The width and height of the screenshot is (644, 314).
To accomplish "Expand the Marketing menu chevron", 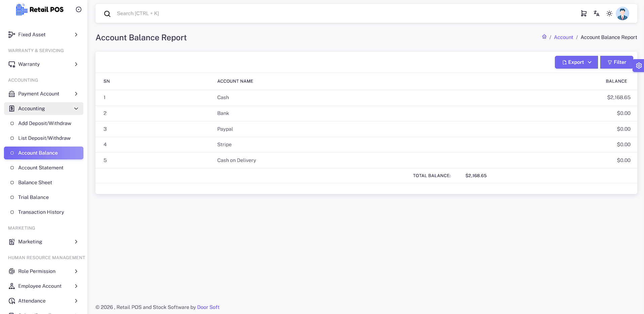I will (x=76, y=242).
